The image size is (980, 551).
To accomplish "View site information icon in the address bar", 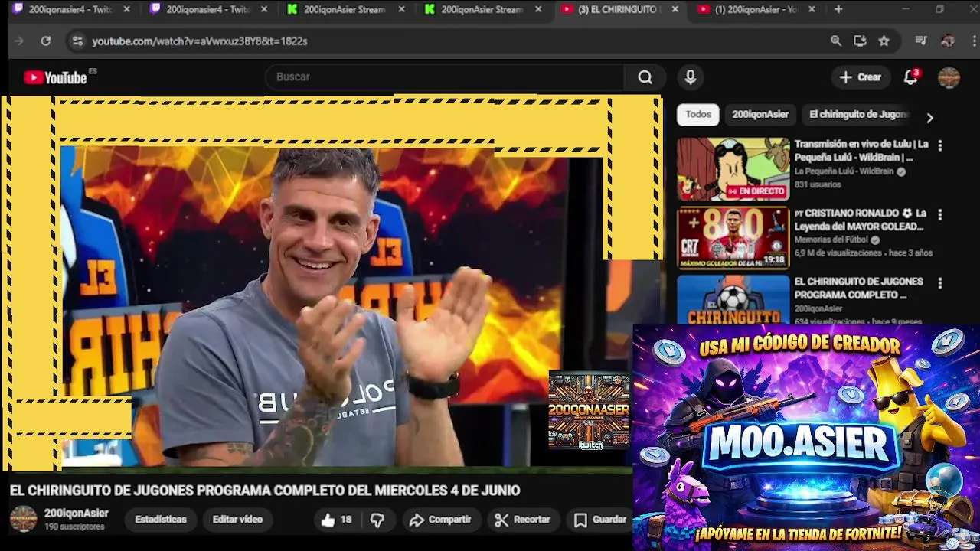I will (x=77, y=41).
